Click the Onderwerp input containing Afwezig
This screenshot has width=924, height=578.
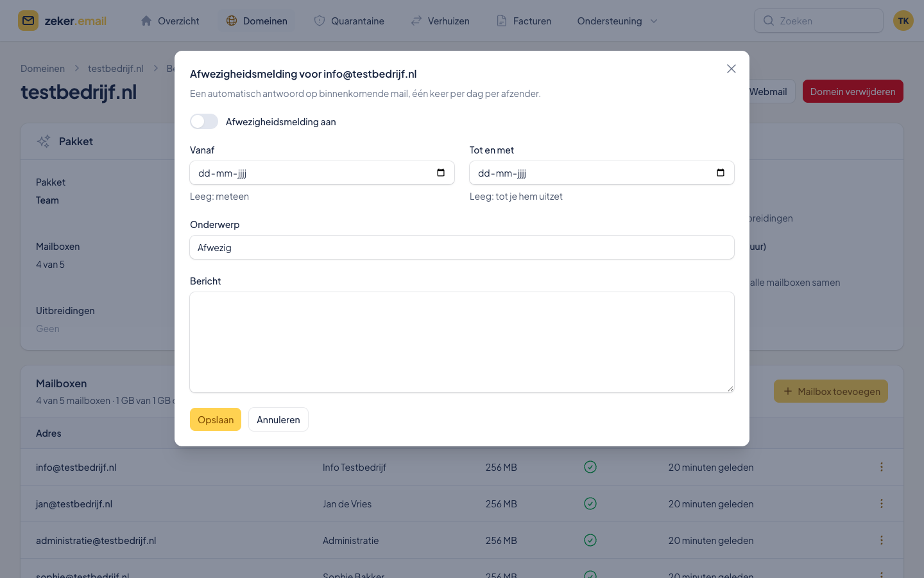click(462, 247)
